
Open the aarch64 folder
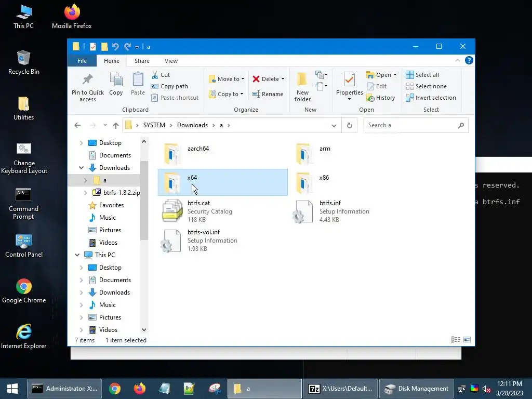[x=222, y=153]
